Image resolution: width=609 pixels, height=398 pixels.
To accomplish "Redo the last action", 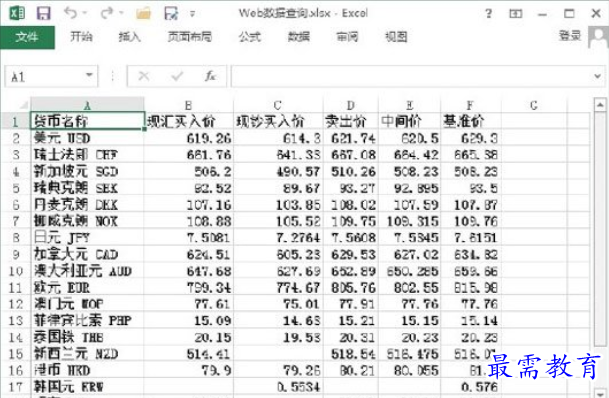I will tap(106, 13).
